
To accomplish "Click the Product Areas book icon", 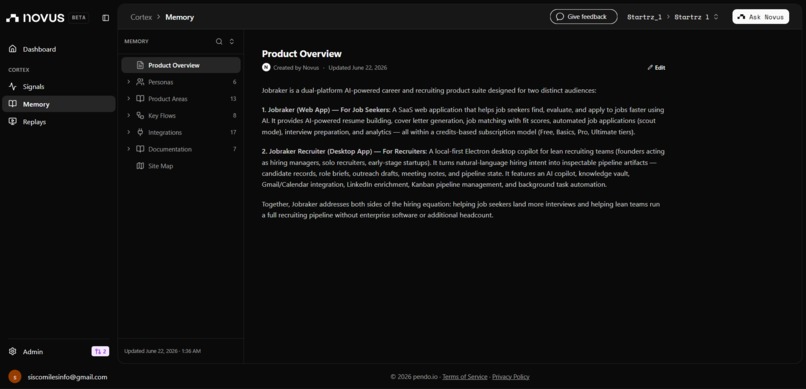I will (140, 99).
